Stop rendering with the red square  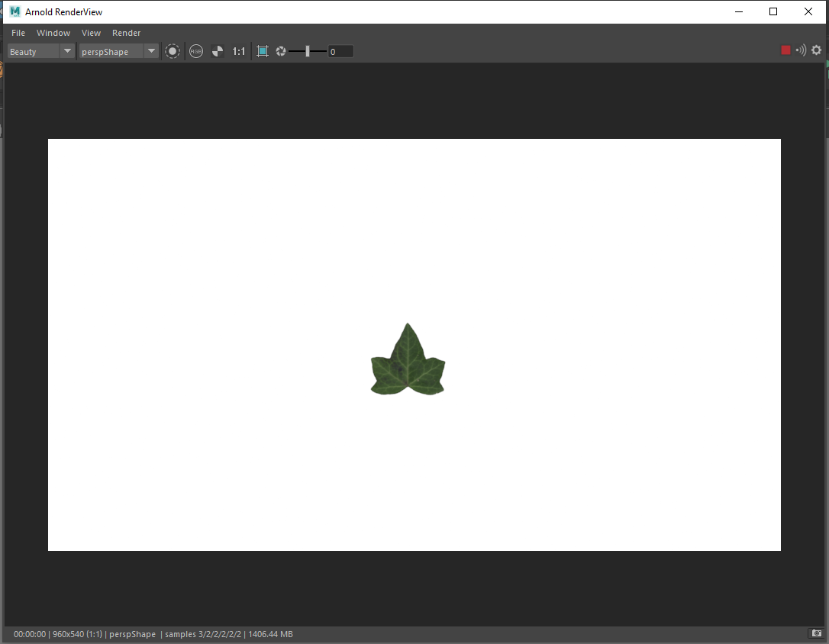785,50
